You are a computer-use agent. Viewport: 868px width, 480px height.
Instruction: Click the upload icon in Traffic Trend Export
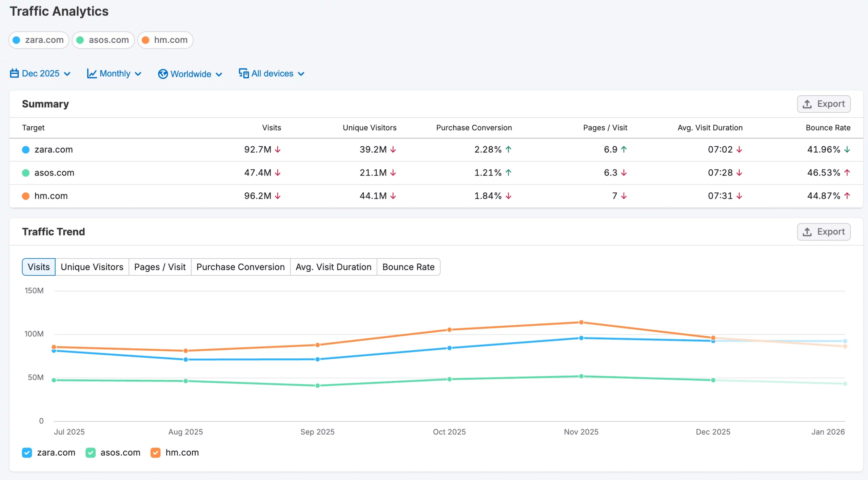807,232
